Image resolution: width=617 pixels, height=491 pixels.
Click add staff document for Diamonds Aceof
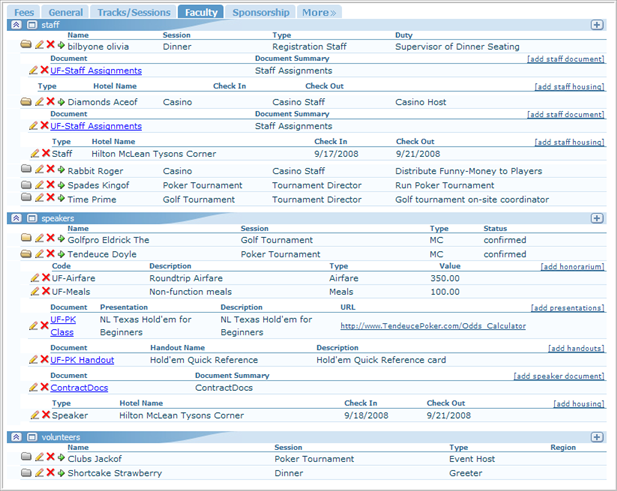[565, 114]
